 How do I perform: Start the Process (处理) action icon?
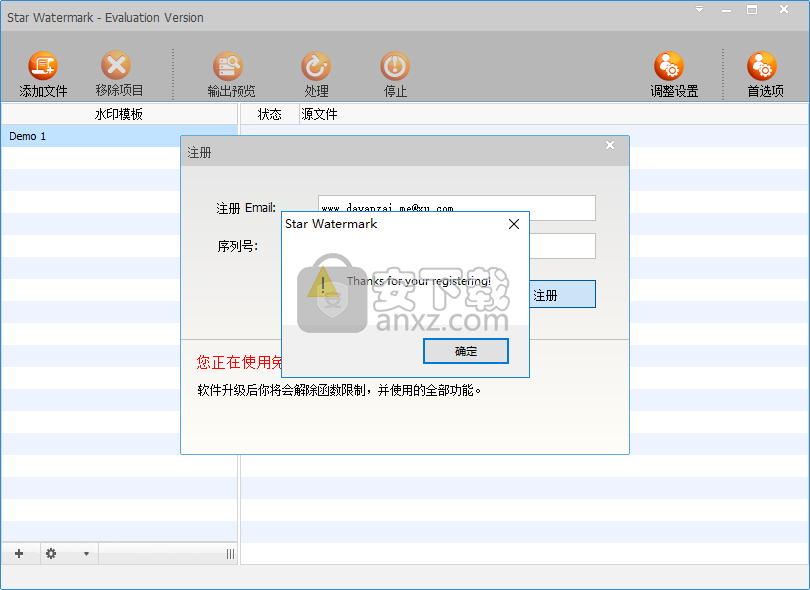point(316,67)
